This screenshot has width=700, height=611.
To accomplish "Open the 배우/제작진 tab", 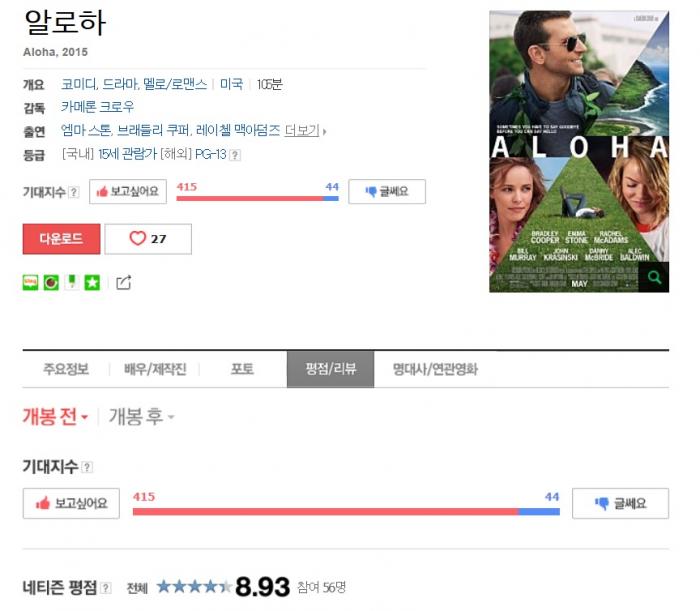I will tap(155, 369).
